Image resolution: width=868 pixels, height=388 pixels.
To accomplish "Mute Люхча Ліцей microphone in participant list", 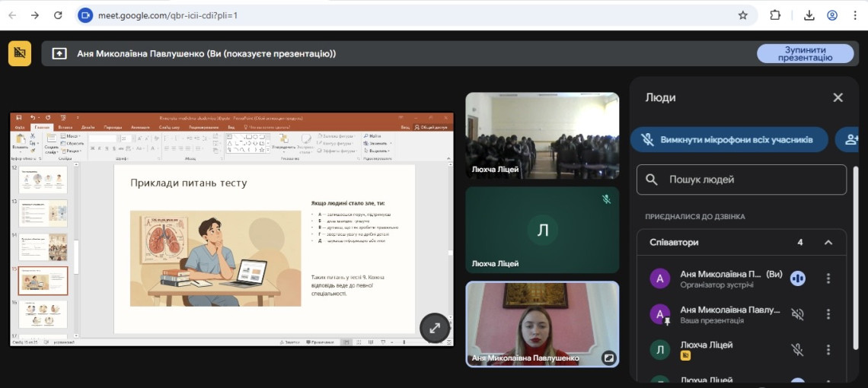I will pos(797,350).
